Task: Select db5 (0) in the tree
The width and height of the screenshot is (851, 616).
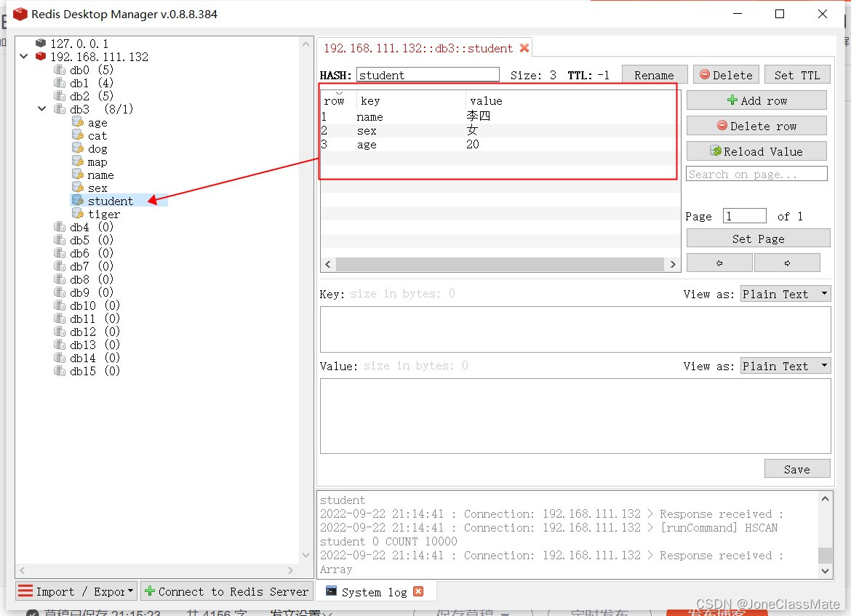Action: 91,240
